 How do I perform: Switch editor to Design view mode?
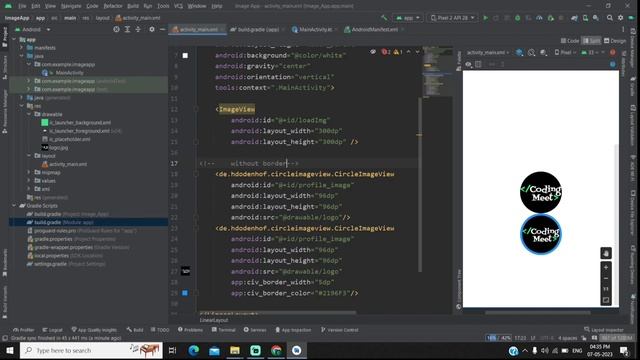click(x=615, y=41)
